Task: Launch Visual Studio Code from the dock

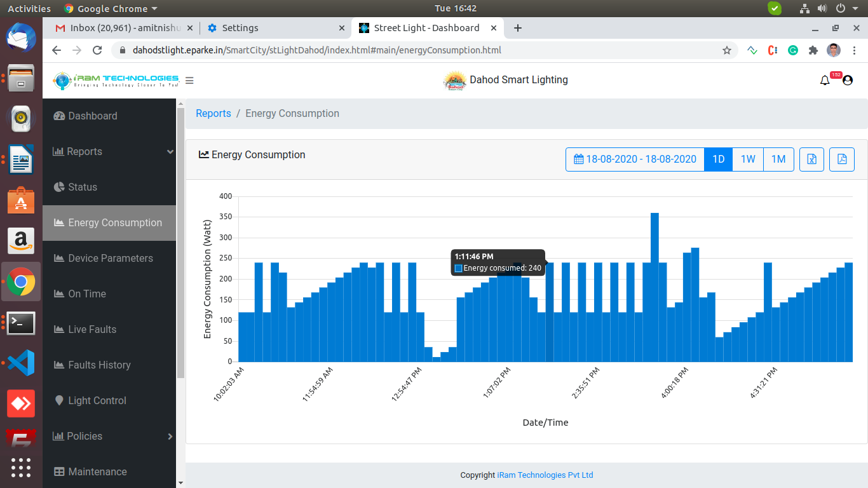Action: [x=21, y=363]
